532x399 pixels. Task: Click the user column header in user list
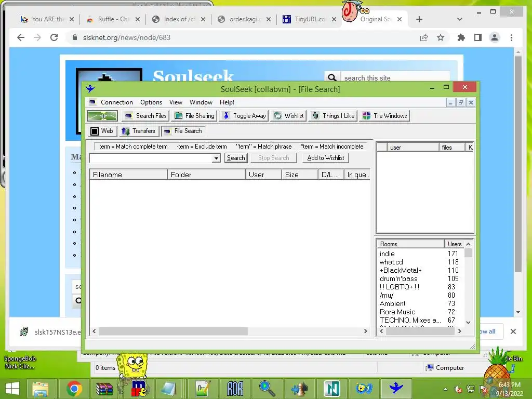point(413,147)
